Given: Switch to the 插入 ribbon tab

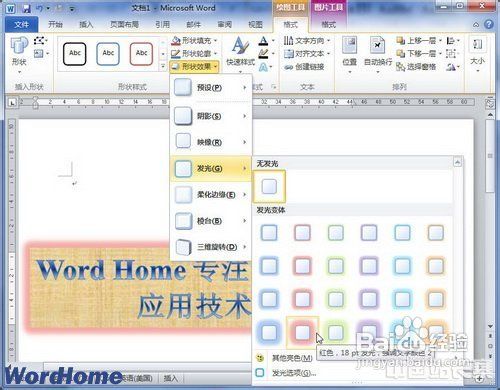Looking at the screenshot, I should pyautogui.click(x=86, y=24).
